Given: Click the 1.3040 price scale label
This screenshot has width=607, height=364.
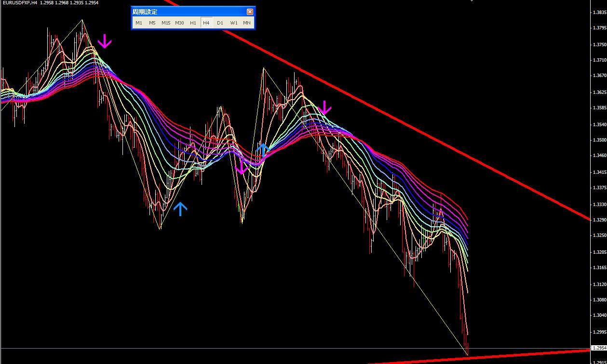Looking at the screenshot, I should (599, 315).
